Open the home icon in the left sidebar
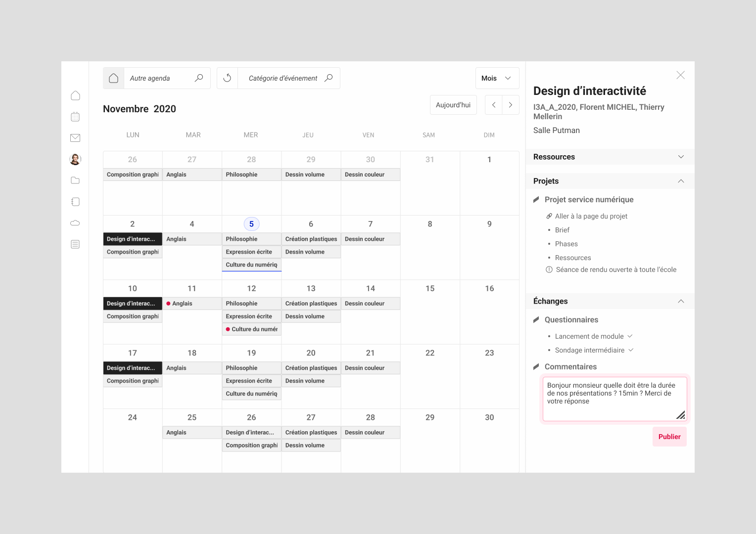 coord(75,95)
